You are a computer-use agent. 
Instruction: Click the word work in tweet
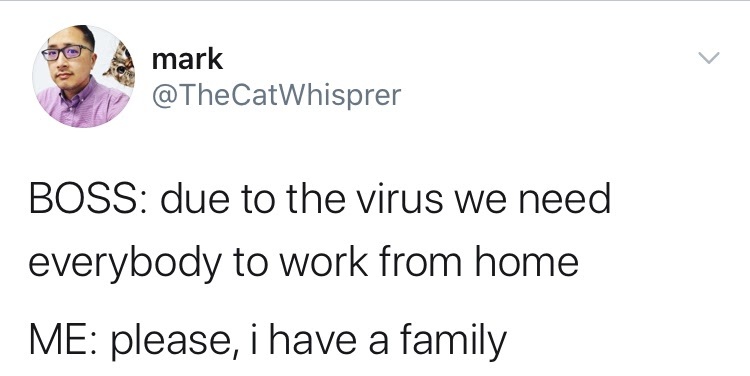coord(323,263)
